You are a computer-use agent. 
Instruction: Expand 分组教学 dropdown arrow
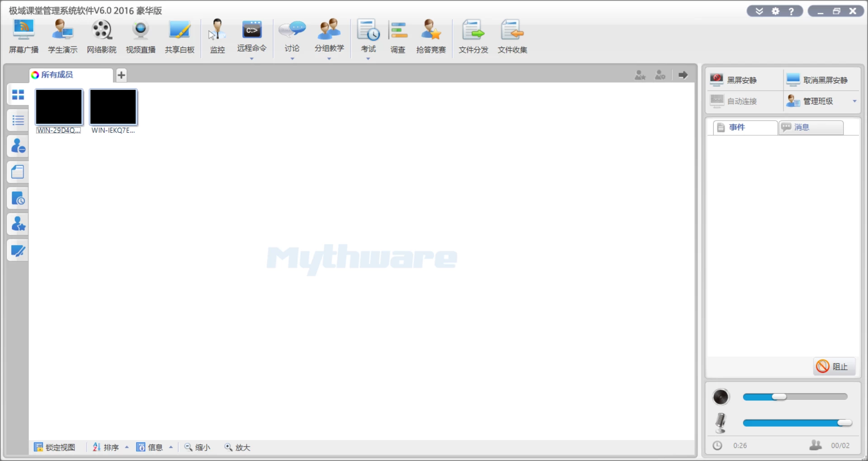[329, 58]
